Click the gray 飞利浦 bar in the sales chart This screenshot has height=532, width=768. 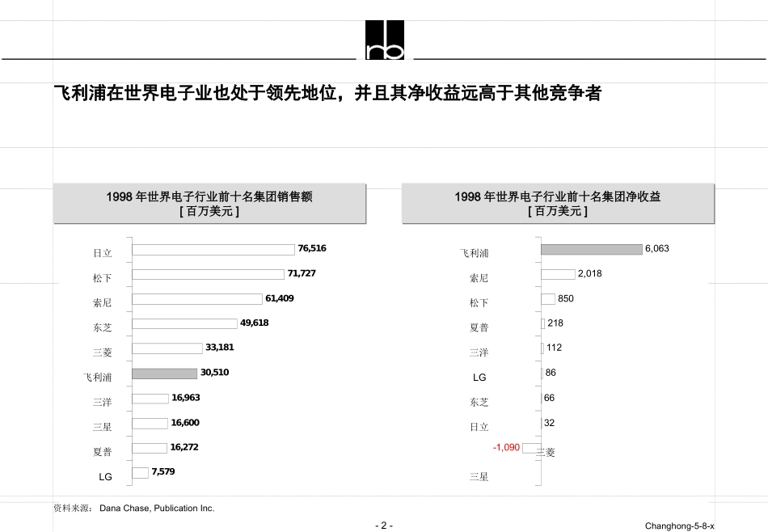pos(165,374)
